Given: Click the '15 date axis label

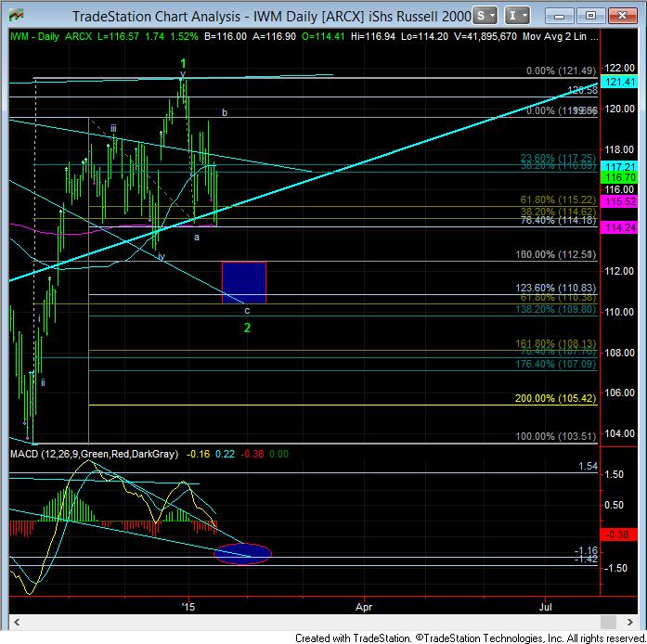Looking at the screenshot, I should click(188, 607).
